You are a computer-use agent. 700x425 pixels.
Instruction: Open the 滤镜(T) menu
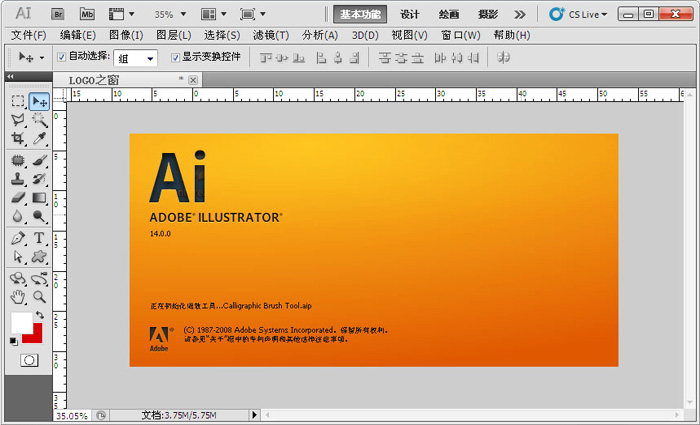(271, 35)
